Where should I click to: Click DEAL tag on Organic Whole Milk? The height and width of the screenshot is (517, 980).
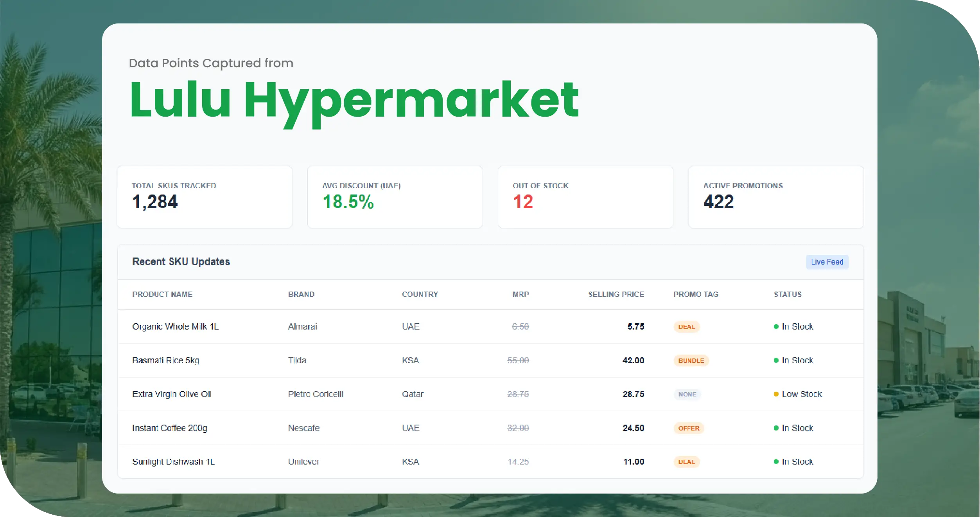tap(686, 327)
